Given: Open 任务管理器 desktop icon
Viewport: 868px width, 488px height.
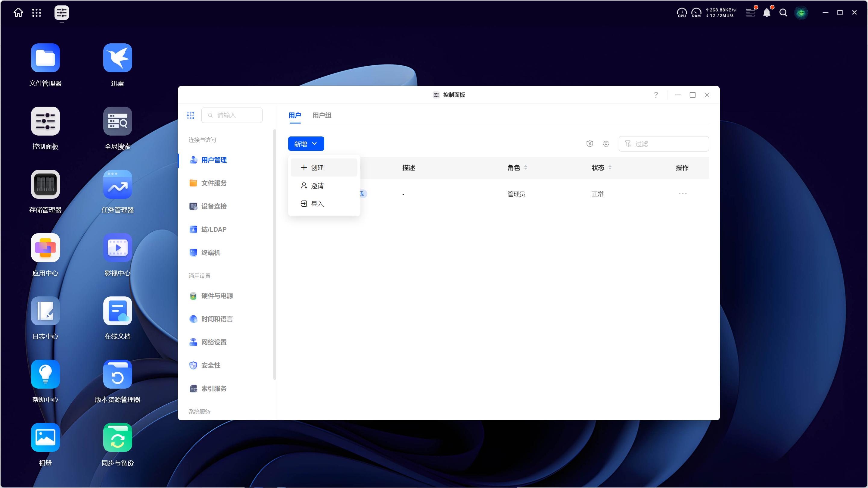Looking at the screenshot, I should click(x=118, y=184).
